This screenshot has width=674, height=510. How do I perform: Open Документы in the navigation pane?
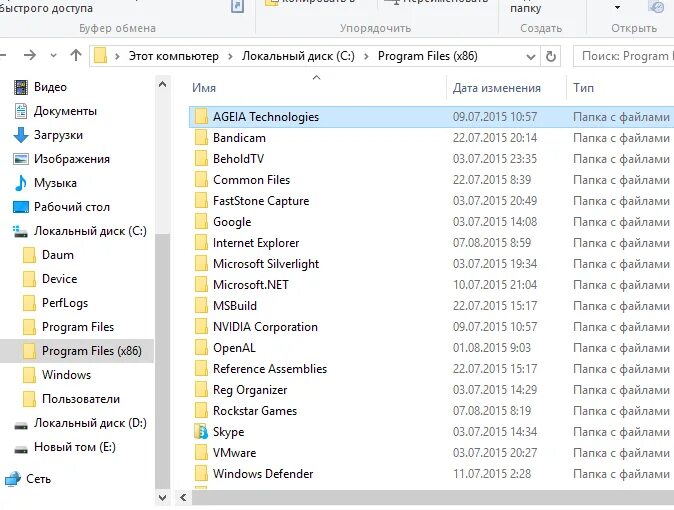tap(55, 111)
